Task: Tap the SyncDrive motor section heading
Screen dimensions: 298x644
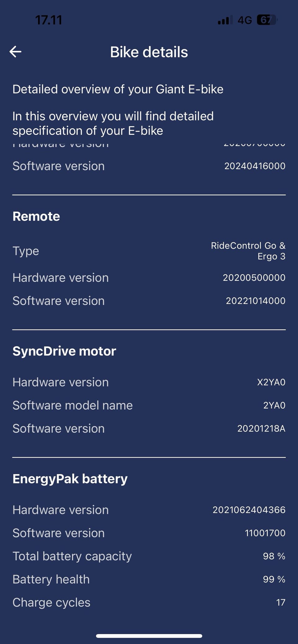Action: pyautogui.click(x=64, y=351)
